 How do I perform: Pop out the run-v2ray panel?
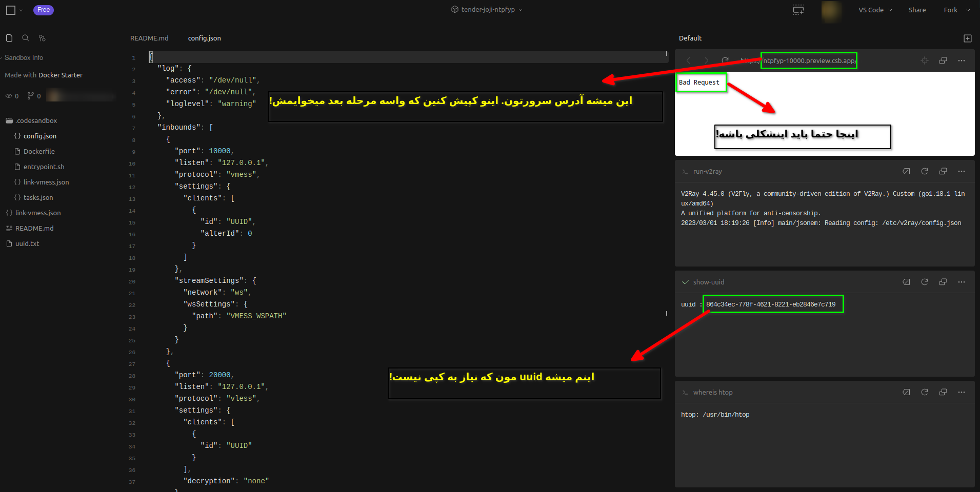coord(943,171)
